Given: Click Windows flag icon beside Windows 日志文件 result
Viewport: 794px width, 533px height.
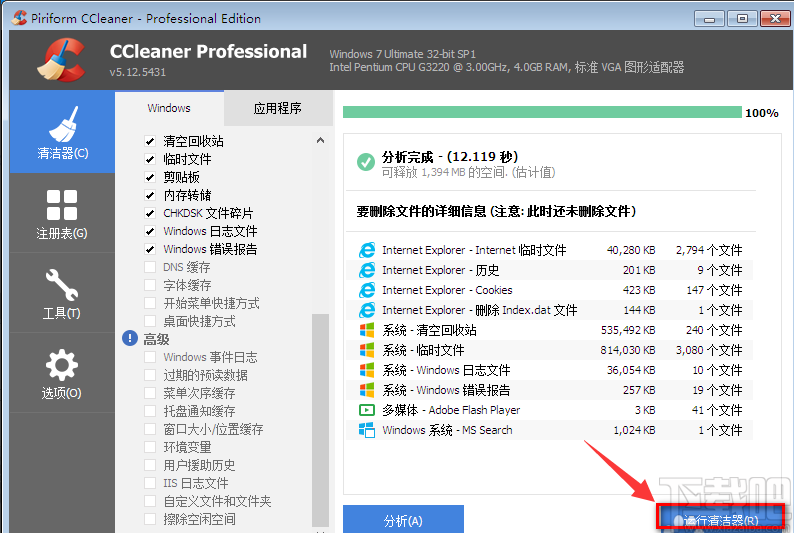Looking at the screenshot, I should [x=367, y=370].
